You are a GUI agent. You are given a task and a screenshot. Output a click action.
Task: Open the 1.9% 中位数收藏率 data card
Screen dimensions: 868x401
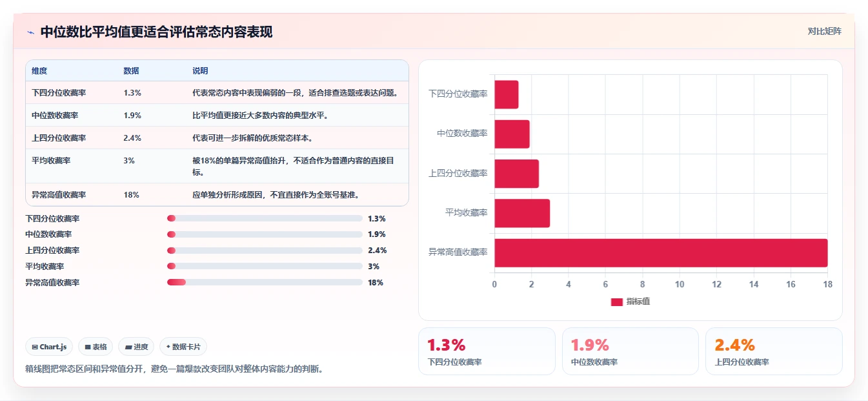tap(630, 351)
